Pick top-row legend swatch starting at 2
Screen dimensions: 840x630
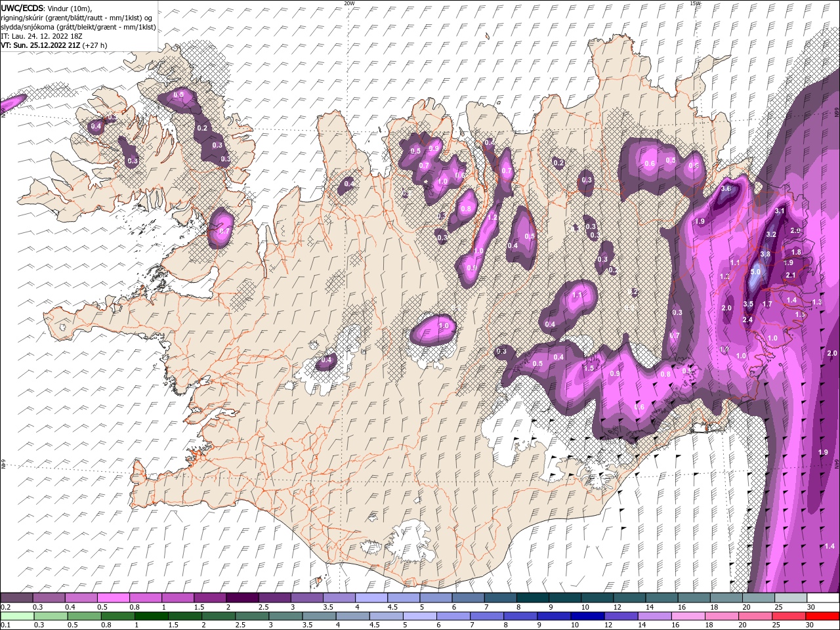pyautogui.click(x=242, y=598)
